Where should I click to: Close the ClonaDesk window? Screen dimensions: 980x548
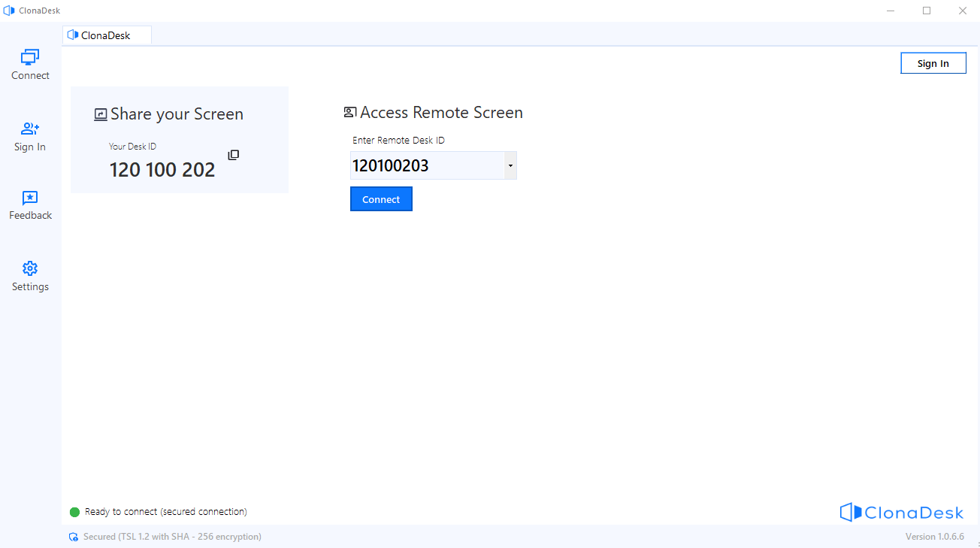[x=963, y=11]
